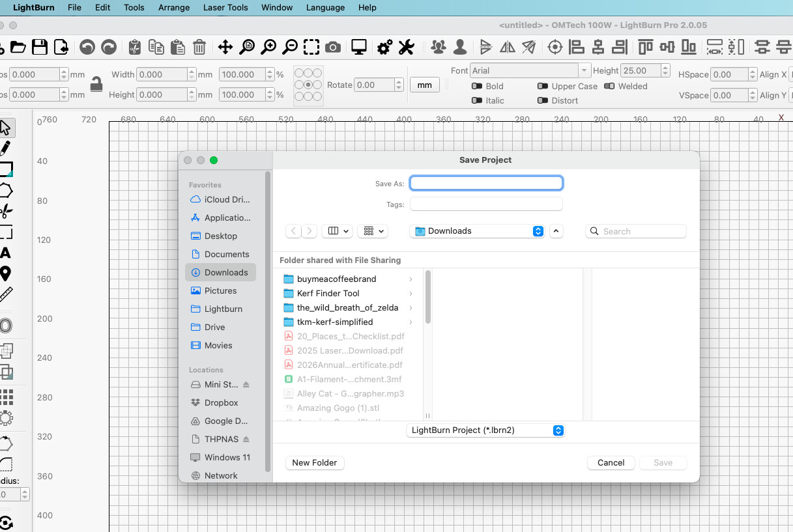Open the Downloads folder location dropdown

coord(477,231)
